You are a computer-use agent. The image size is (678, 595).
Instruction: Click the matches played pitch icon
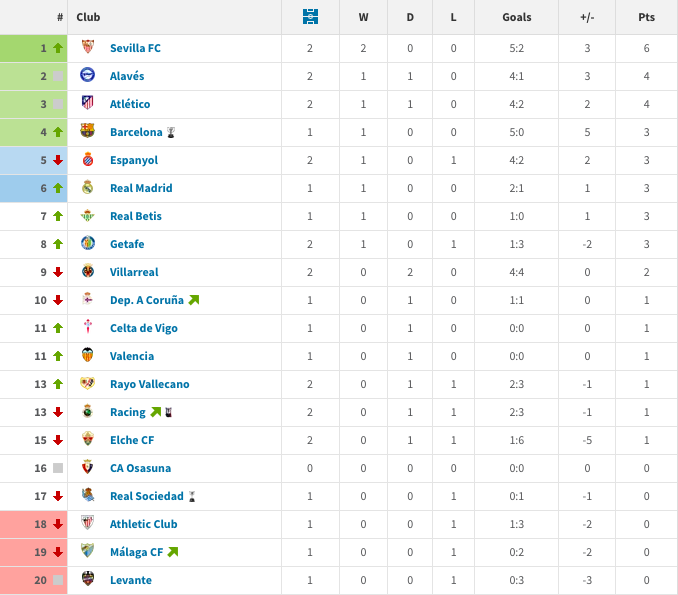[310, 16]
